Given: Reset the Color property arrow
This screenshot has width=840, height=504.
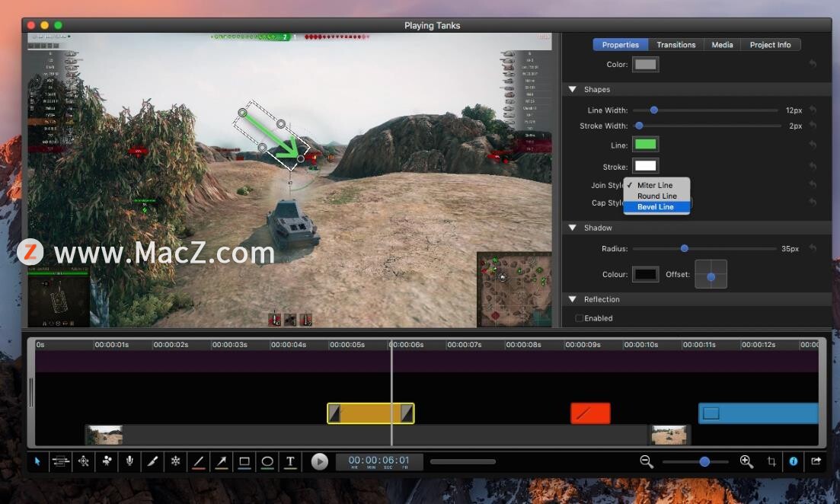Looking at the screenshot, I should (813, 64).
